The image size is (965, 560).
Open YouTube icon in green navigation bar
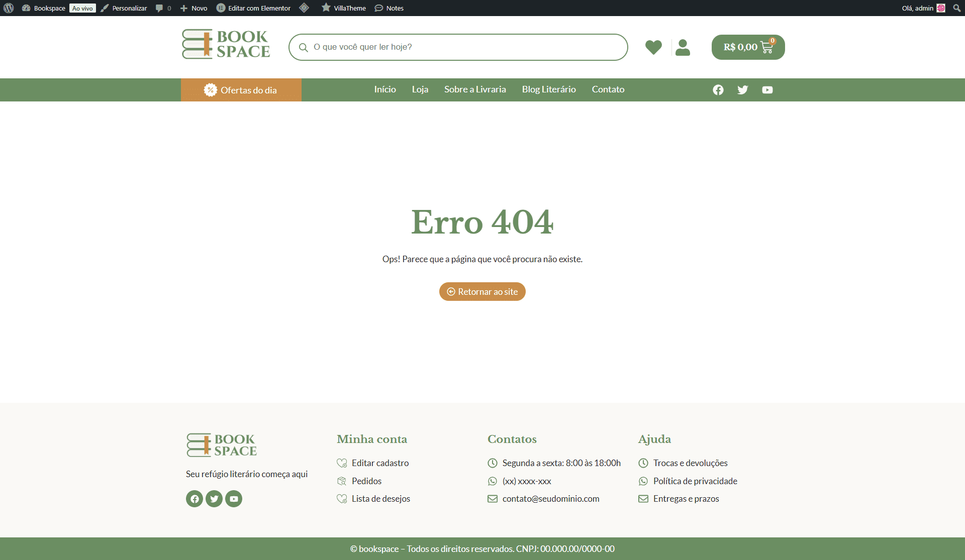click(x=767, y=90)
